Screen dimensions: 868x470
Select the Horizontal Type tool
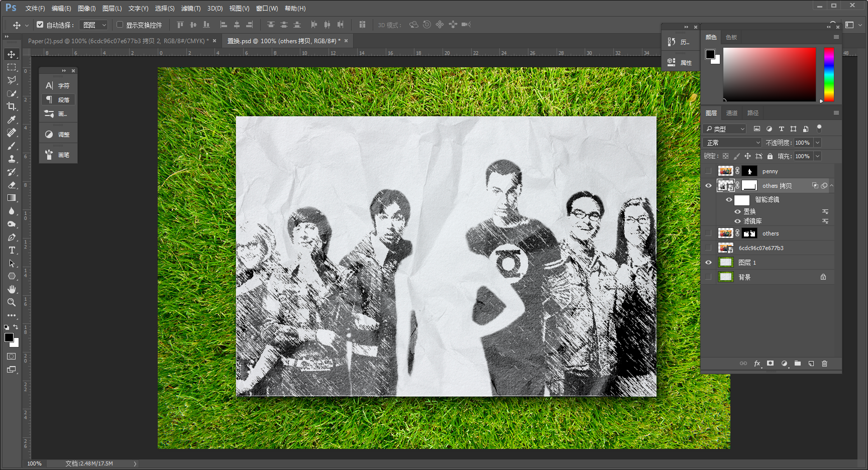click(12, 250)
